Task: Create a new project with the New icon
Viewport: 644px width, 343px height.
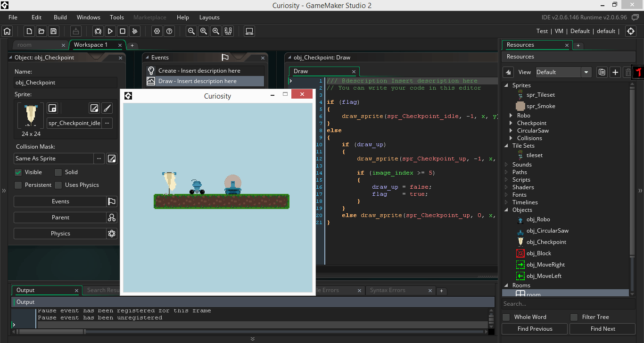Action: click(29, 31)
